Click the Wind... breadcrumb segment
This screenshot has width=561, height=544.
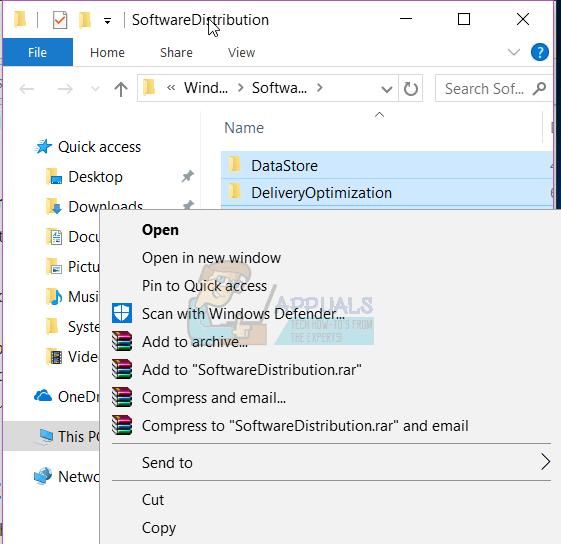coord(206,88)
